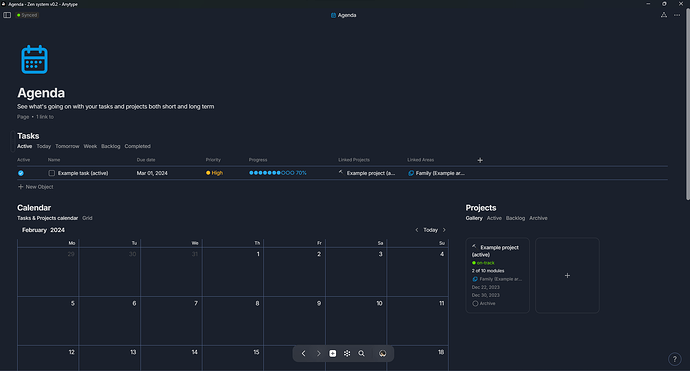Add a new column to Tasks table
The height and width of the screenshot is (371, 690).
(480, 160)
